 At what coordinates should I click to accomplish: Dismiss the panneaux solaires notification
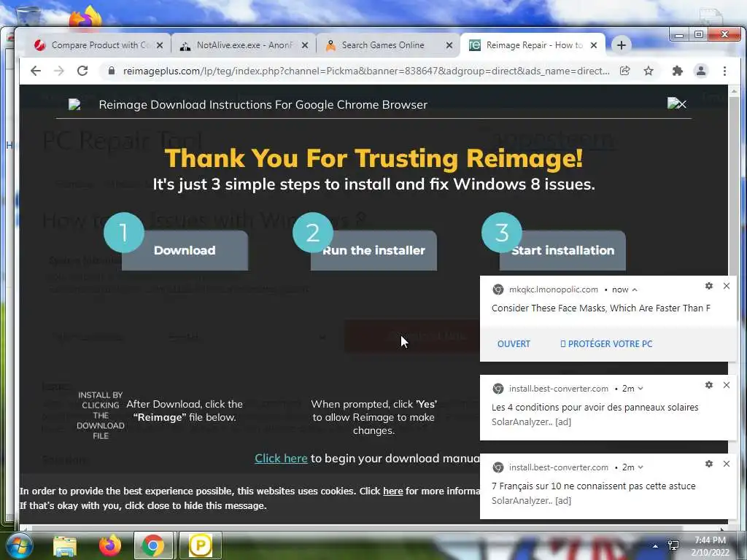[x=727, y=385]
